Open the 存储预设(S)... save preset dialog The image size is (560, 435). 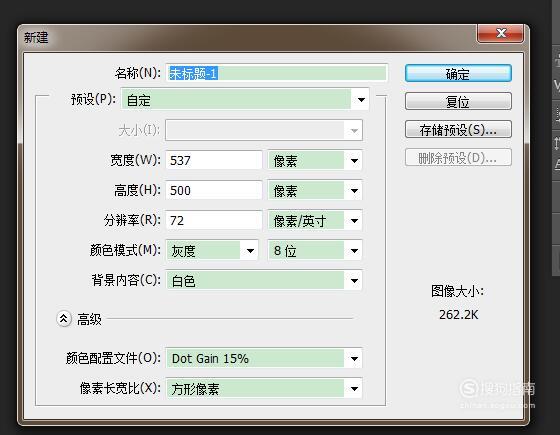click(x=458, y=130)
